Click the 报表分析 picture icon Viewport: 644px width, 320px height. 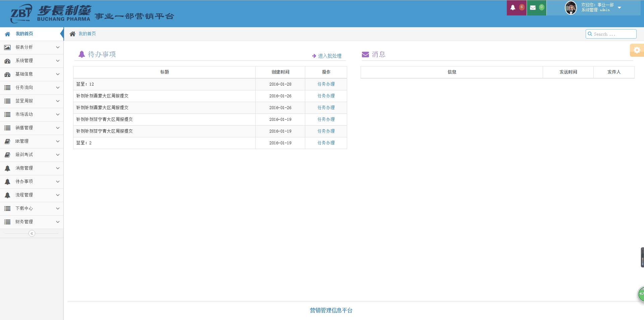7,47
